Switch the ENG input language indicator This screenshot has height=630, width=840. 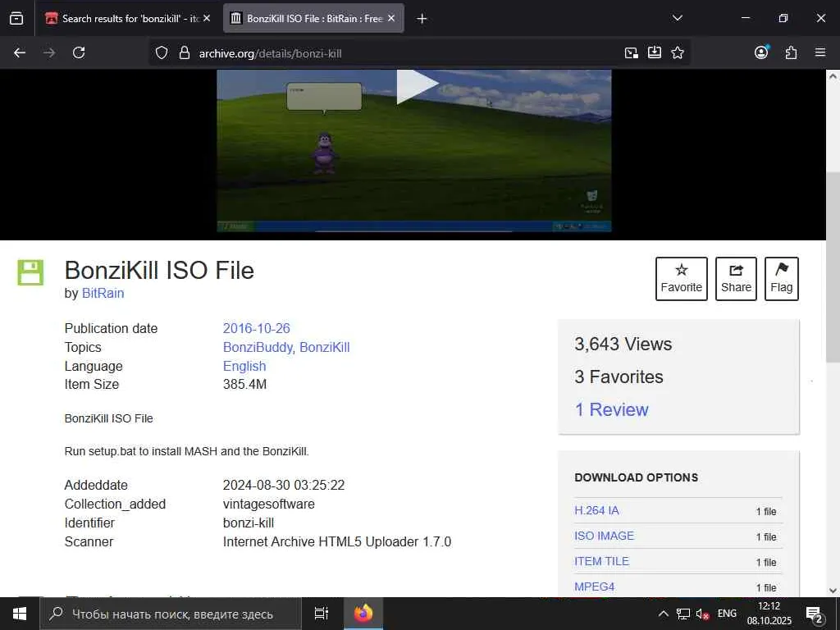727,614
